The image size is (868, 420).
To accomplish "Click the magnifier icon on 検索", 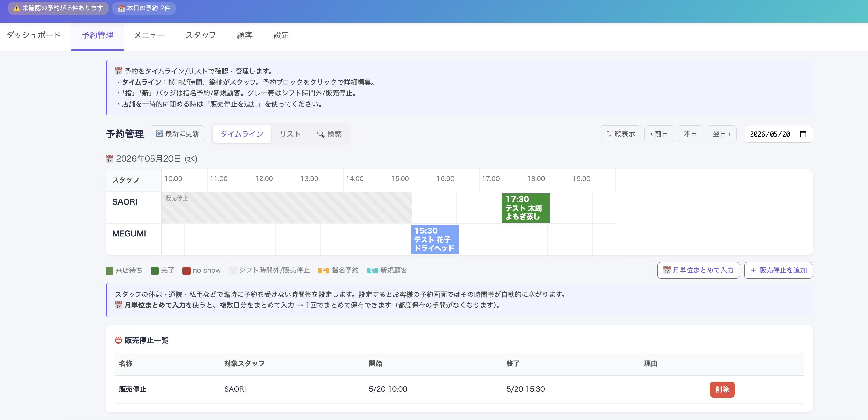I will [x=321, y=134].
